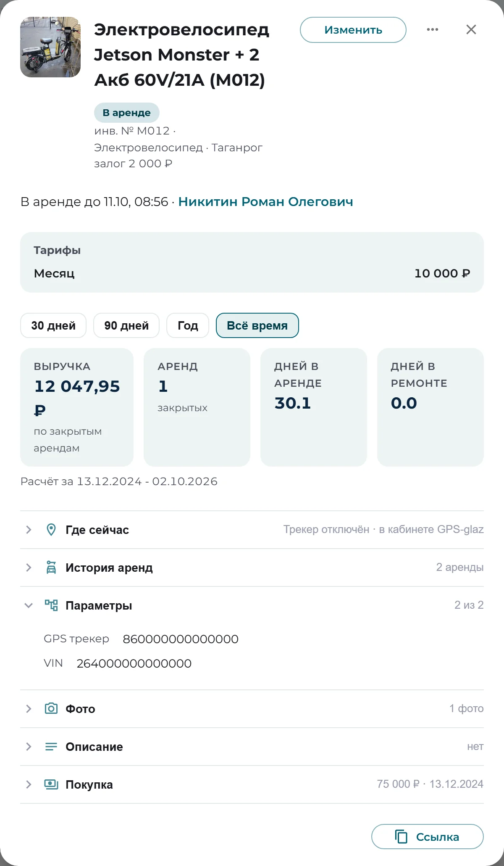Click the инв. № M012 text
Screen dimensions: 504x866
[132, 131]
